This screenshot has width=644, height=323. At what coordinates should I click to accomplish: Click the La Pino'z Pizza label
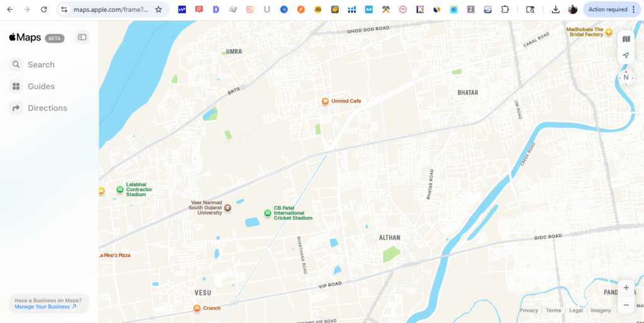(x=114, y=255)
